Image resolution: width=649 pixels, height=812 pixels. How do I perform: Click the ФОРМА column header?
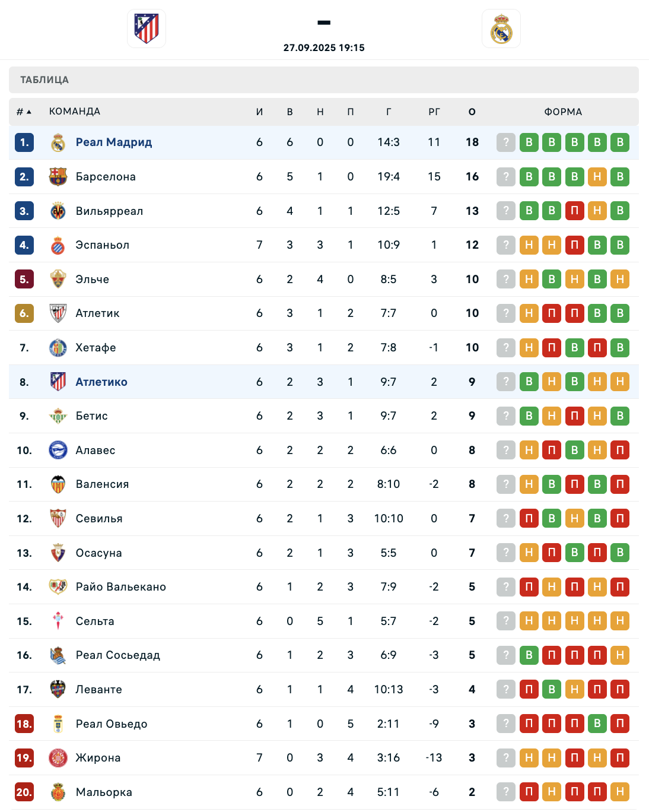pyautogui.click(x=564, y=112)
